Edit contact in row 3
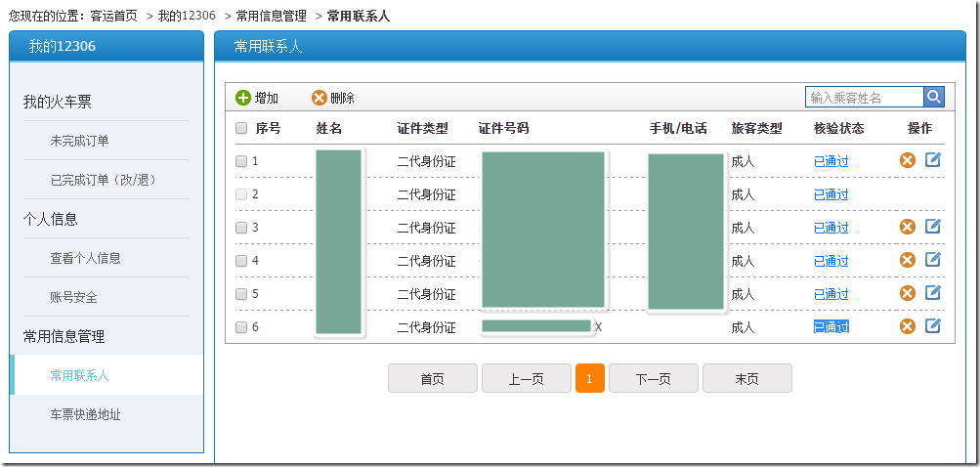The height and width of the screenshot is (467, 980). tap(932, 227)
